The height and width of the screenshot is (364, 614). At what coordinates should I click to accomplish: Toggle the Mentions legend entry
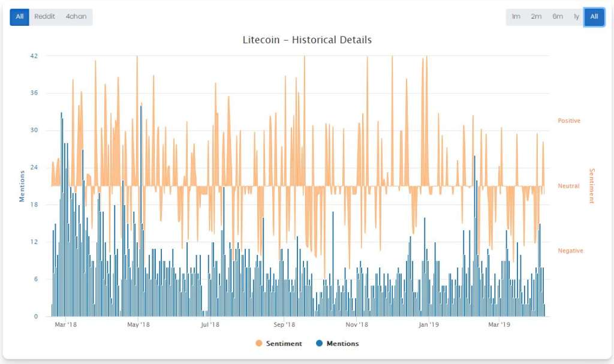(338, 344)
